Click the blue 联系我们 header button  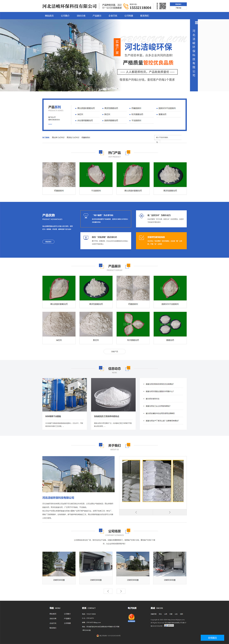tap(178, 4)
